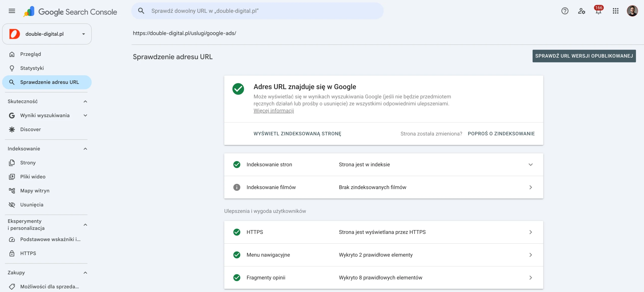
Task: Collapse Eksperymenty i personalizacja section
Action: click(85, 225)
